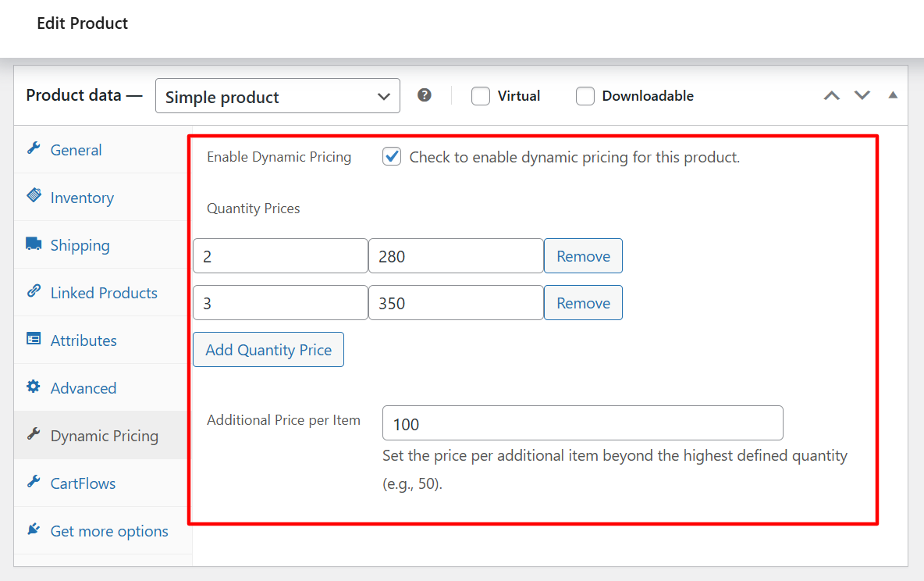Switch to the Dynamic Pricing tab

[x=104, y=436]
